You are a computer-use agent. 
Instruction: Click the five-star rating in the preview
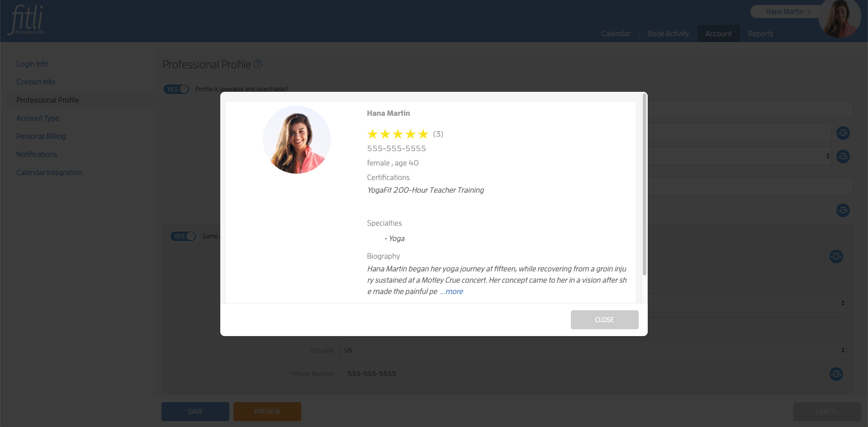(398, 134)
